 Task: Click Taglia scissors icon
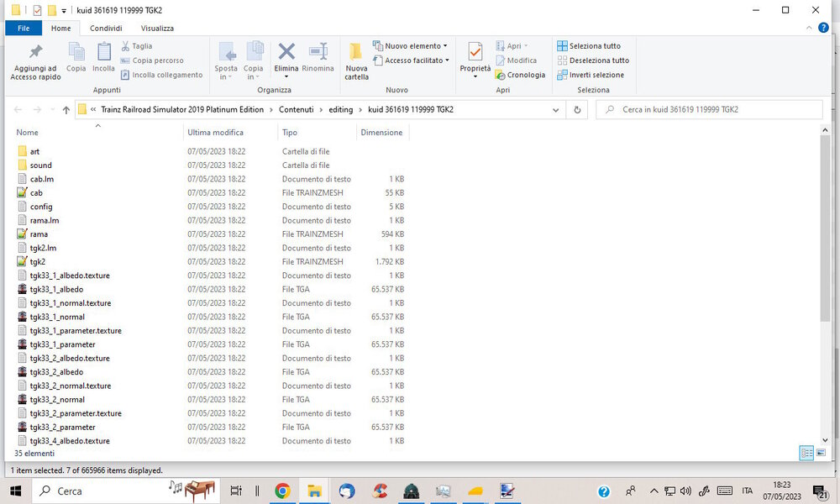pyautogui.click(x=137, y=46)
